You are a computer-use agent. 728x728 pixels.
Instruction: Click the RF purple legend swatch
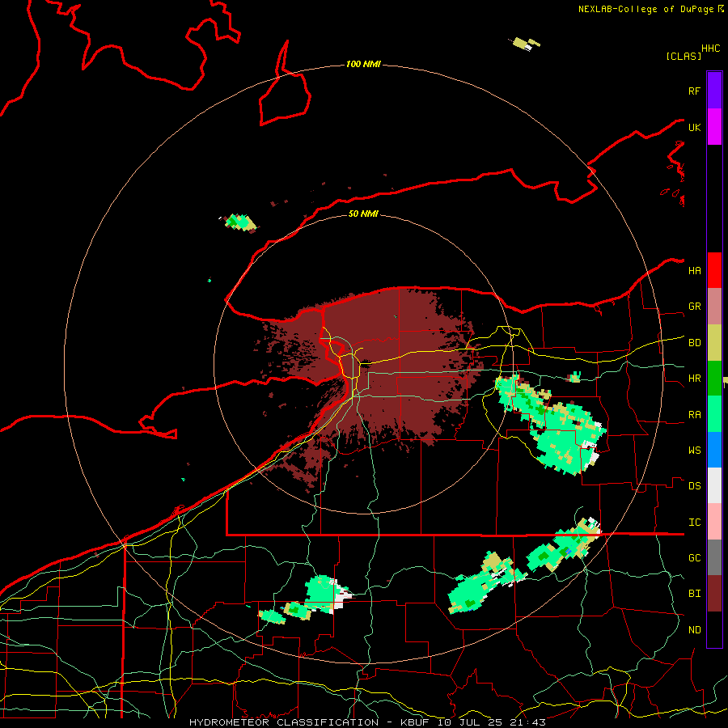pyautogui.click(x=714, y=91)
